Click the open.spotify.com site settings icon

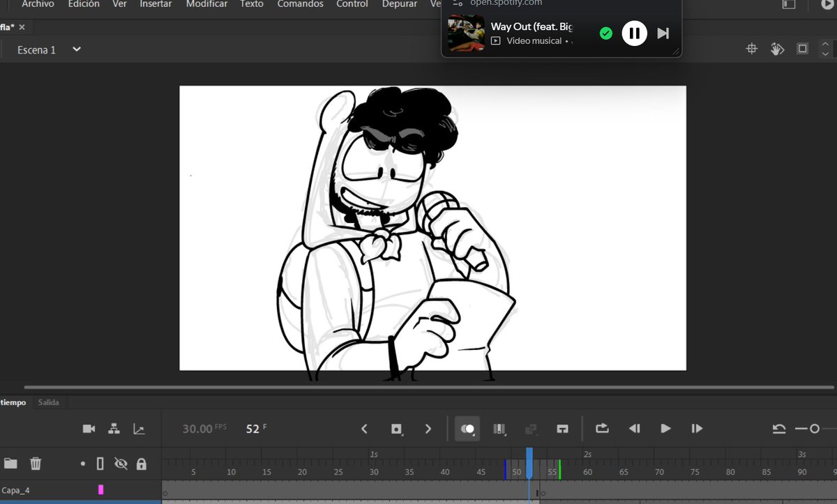tap(458, 3)
